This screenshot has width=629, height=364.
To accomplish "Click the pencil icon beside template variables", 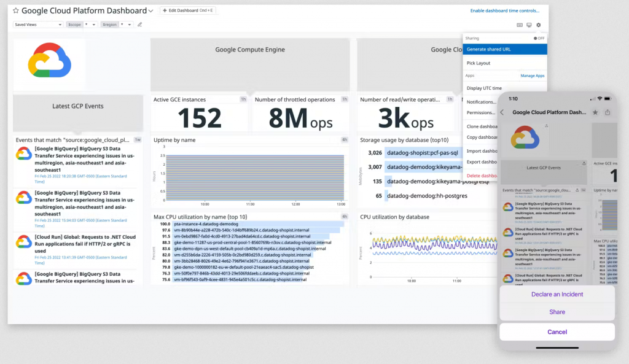I will click(x=140, y=25).
